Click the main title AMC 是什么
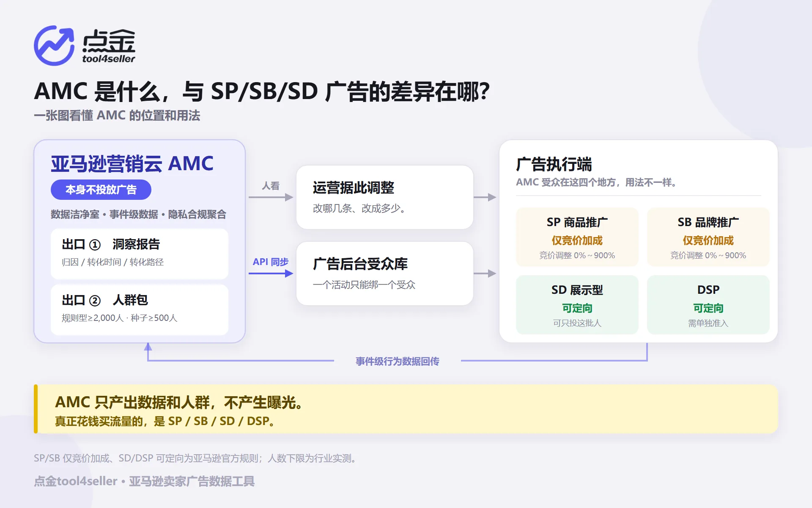Image resolution: width=812 pixels, height=508 pixels. pyautogui.click(x=262, y=91)
